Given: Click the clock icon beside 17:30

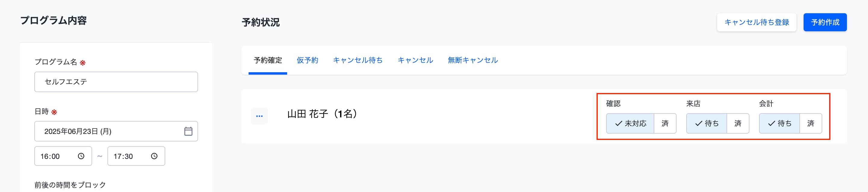Looking at the screenshot, I should pos(154,156).
